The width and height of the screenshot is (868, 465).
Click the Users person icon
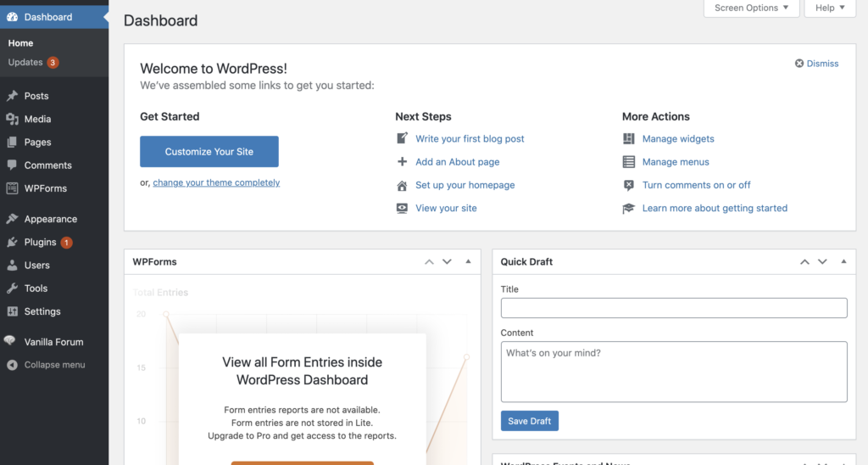pos(12,266)
